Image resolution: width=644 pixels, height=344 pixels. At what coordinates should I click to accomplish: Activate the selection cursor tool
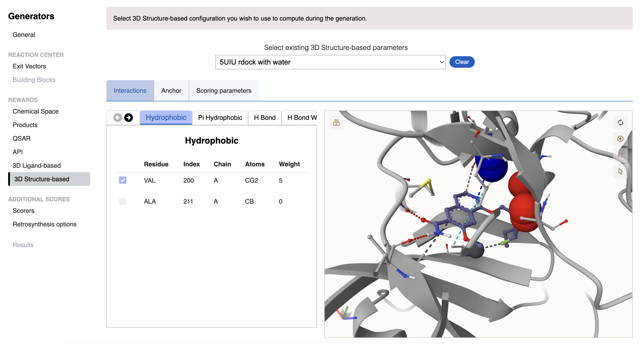(x=620, y=171)
